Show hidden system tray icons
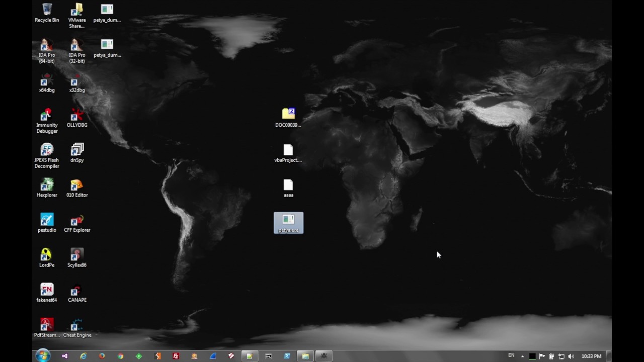Viewport: 644px width, 362px height. coord(522,356)
